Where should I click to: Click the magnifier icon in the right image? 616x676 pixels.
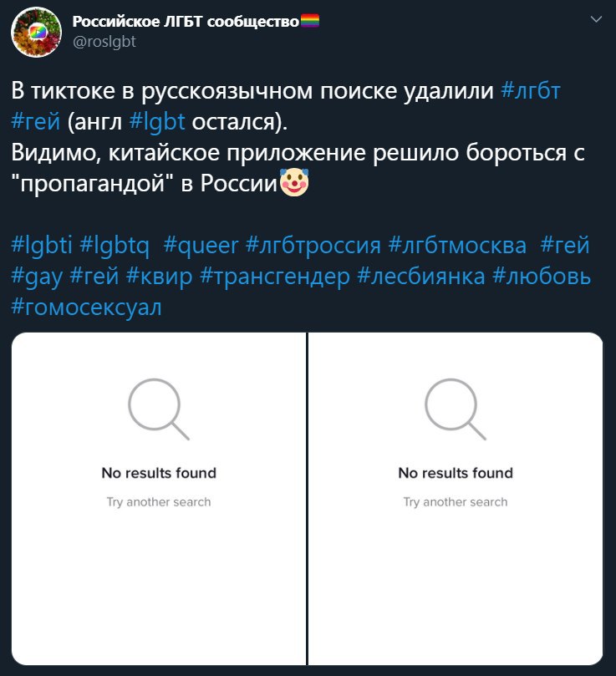[x=455, y=409]
